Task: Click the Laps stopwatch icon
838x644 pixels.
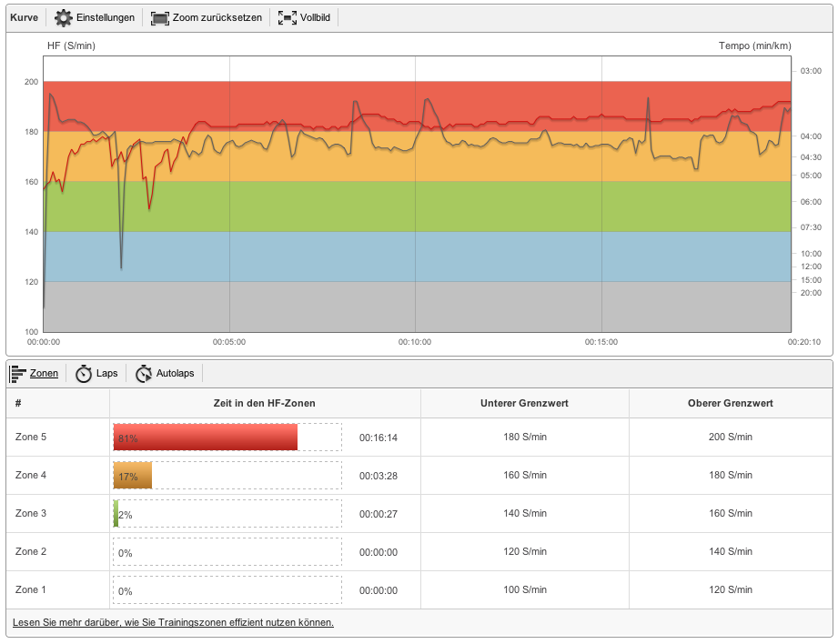Action: (84, 373)
